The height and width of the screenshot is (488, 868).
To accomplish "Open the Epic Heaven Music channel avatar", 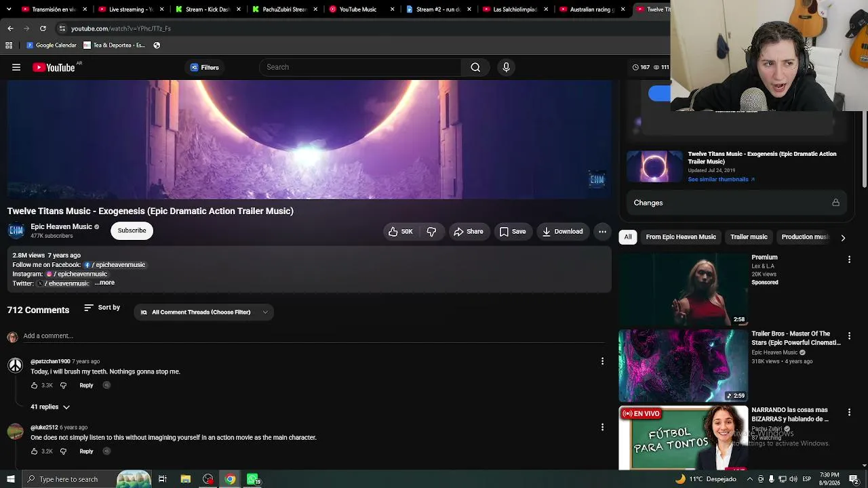I will (16, 230).
